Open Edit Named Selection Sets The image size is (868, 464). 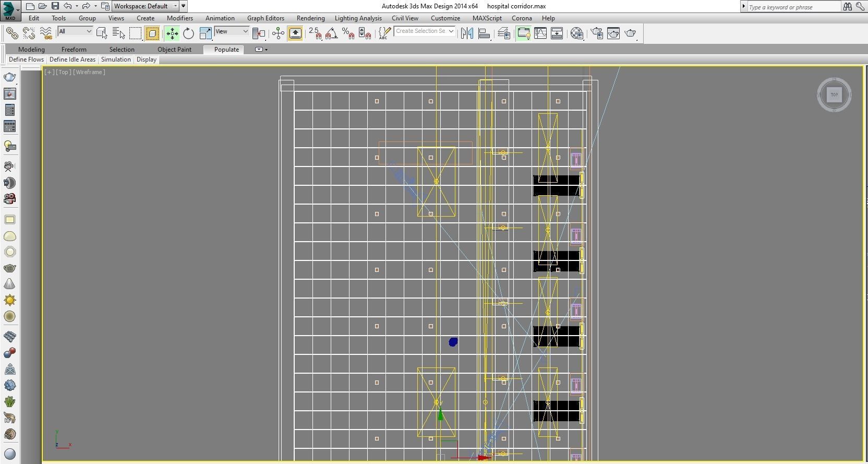tap(384, 33)
